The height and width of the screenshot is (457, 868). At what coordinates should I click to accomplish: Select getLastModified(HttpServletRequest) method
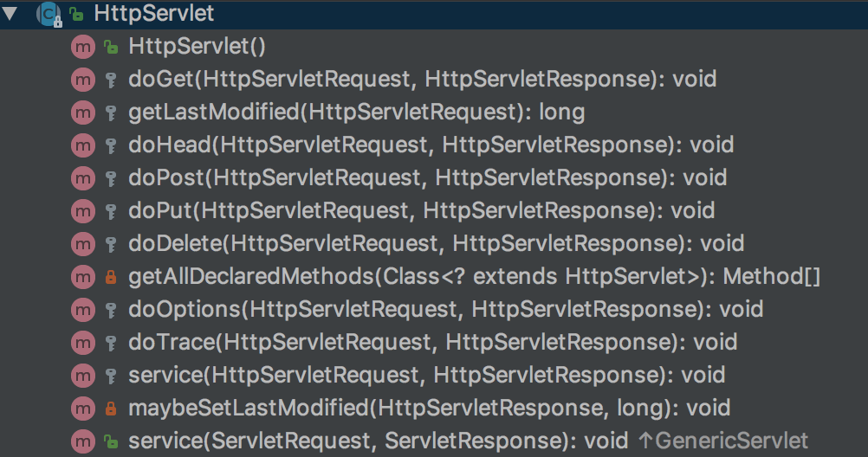coord(356,113)
